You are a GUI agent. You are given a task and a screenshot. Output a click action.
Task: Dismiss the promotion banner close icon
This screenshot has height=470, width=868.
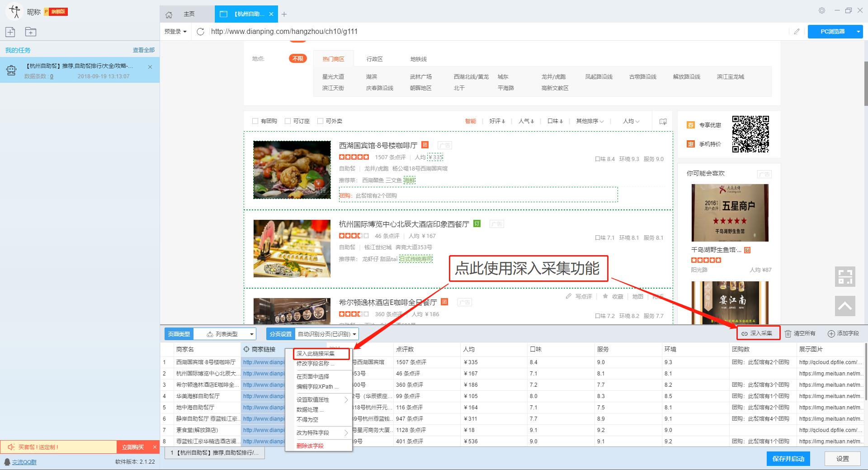(155, 447)
